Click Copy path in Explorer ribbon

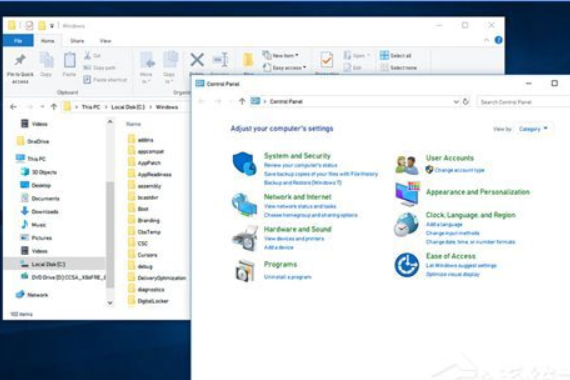[x=99, y=68]
